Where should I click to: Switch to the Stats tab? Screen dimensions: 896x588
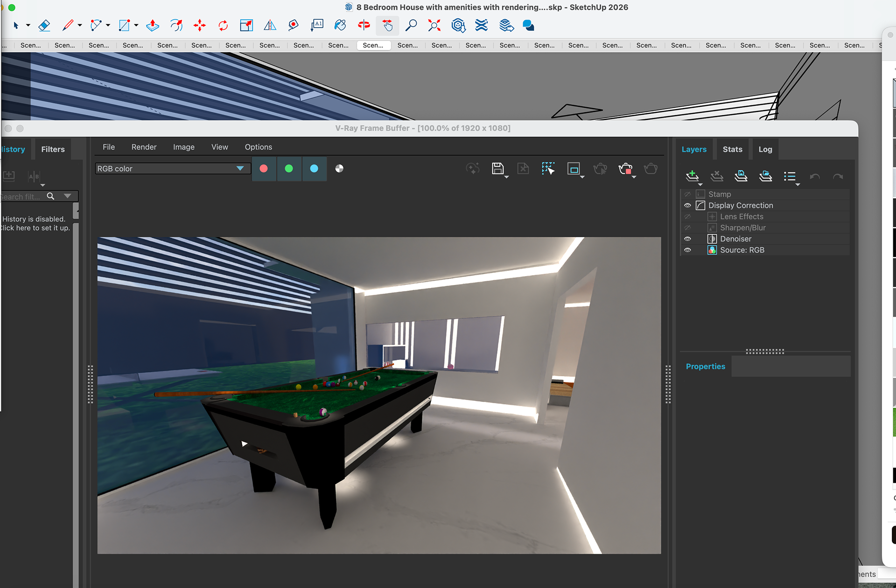pyautogui.click(x=732, y=149)
